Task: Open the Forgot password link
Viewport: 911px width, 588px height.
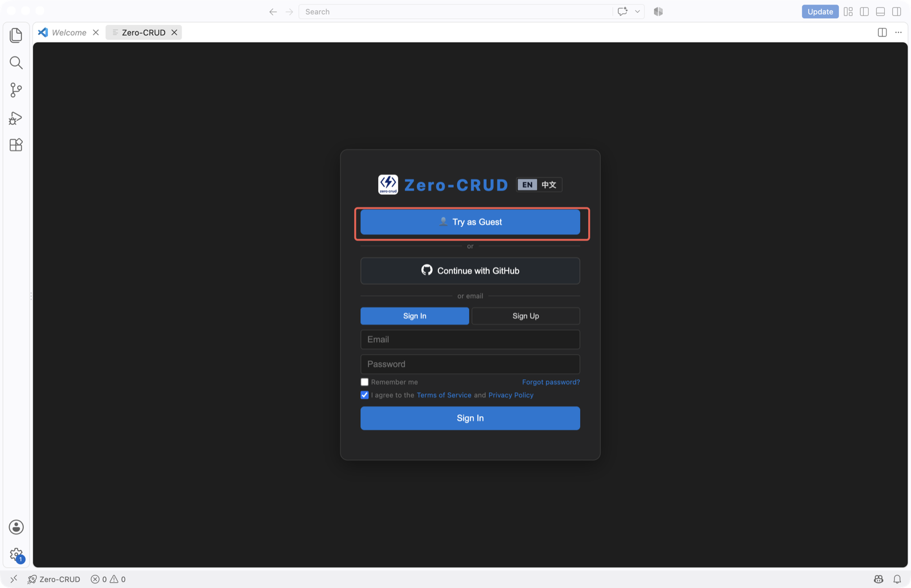Action: click(551, 382)
